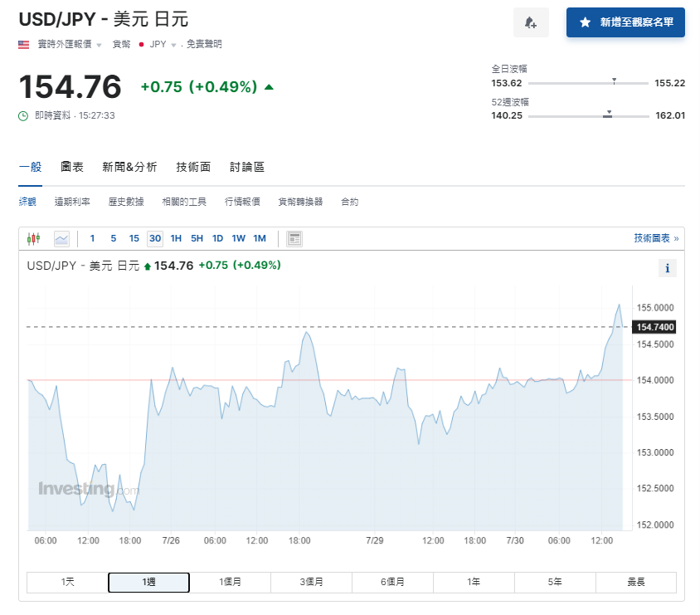Switch chart timeframe to 1H
Image resolution: width=700 pixels, height=615 pixels.
(176, 238)
